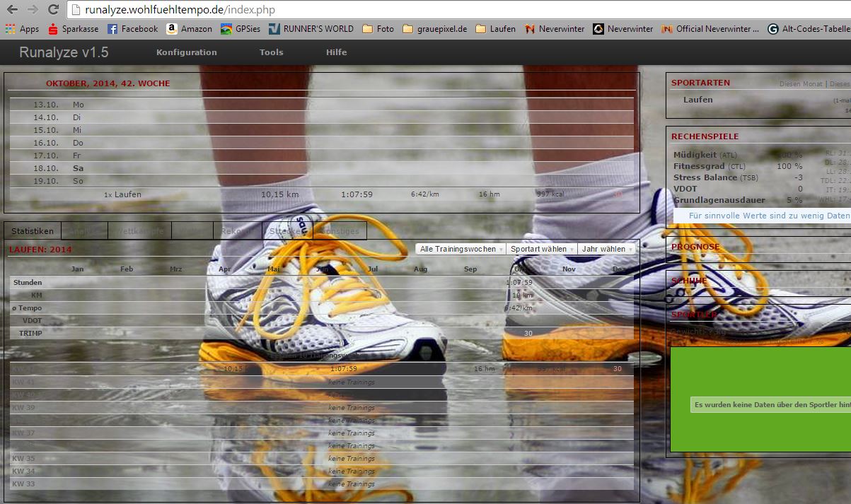
Task: Click the Diesen Monat link in Sportarten
Action: click(801, 84)
